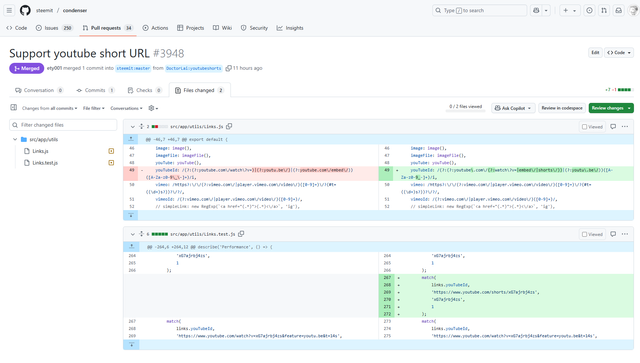
Task: Switch to the Conversation tab
Action: tap(39, 90)
